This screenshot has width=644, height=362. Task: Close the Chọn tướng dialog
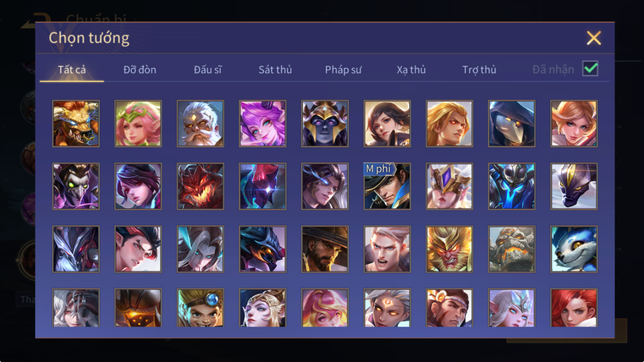pyautogui.click(x=594, y=38)
